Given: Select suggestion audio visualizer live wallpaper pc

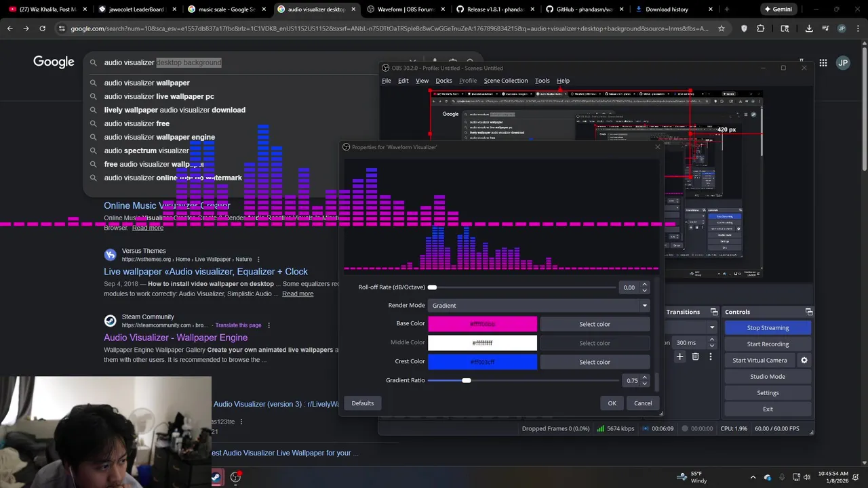Looking at the screenshot, I should 159,96.
